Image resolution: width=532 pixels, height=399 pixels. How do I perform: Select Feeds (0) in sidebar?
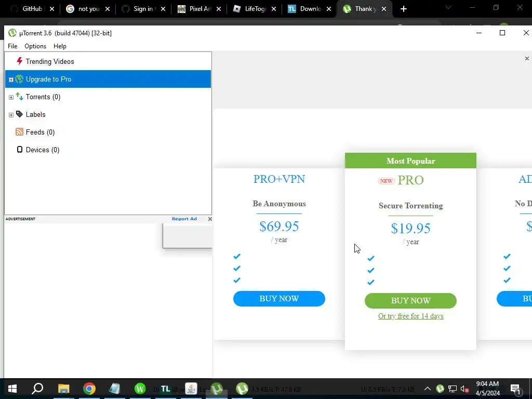108,132
